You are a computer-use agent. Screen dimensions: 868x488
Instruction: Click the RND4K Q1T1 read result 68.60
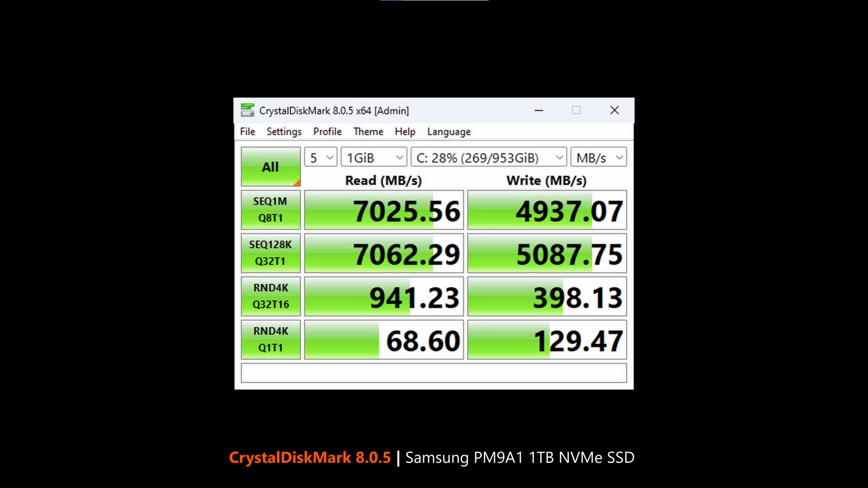pyautogui.click(x=384, y=340)
